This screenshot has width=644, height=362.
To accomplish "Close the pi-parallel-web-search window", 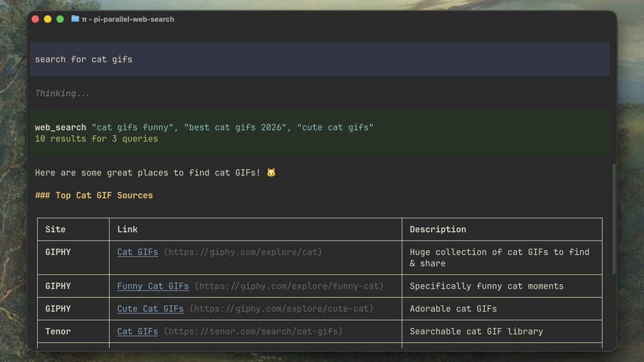I will [36, 19].
